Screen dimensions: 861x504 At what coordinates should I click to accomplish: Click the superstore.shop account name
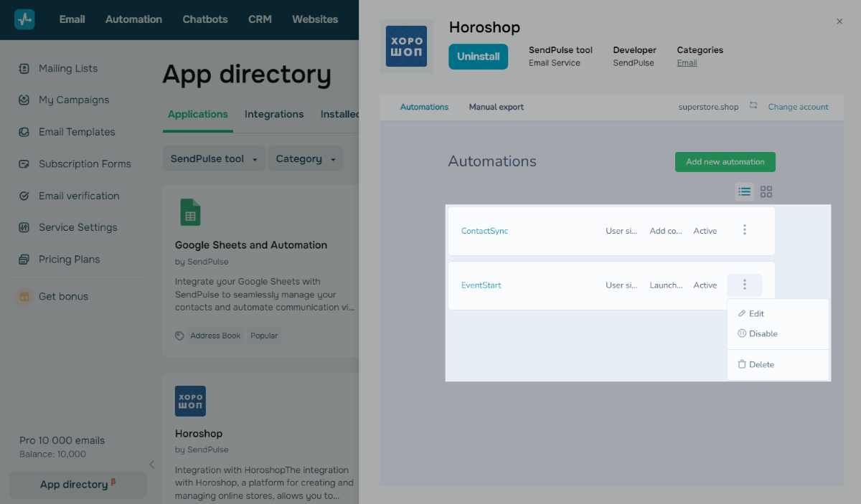tap(708, 107)
